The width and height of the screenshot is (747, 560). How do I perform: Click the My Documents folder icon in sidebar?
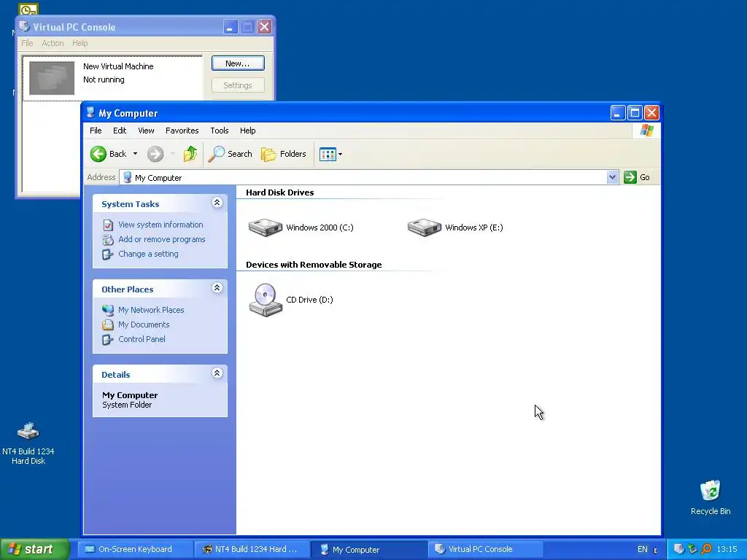click(108, 324)
